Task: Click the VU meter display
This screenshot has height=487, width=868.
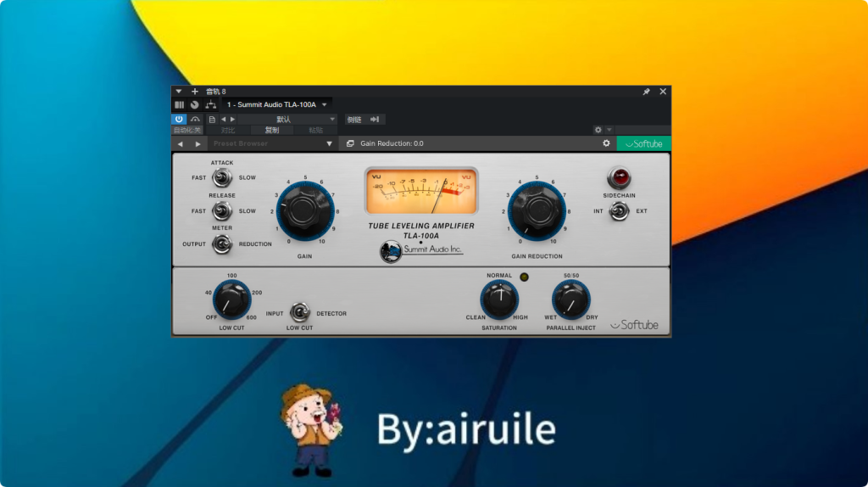Action: [x=421, y=191]
